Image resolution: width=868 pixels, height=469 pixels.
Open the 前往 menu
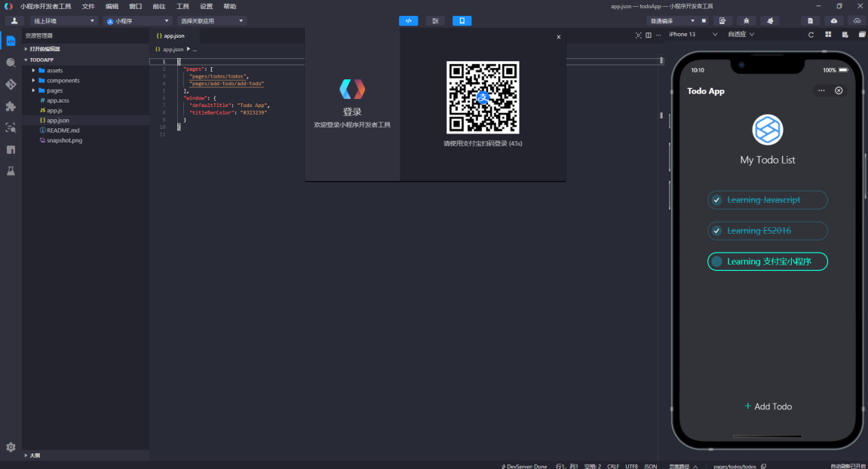pos(159,7)
